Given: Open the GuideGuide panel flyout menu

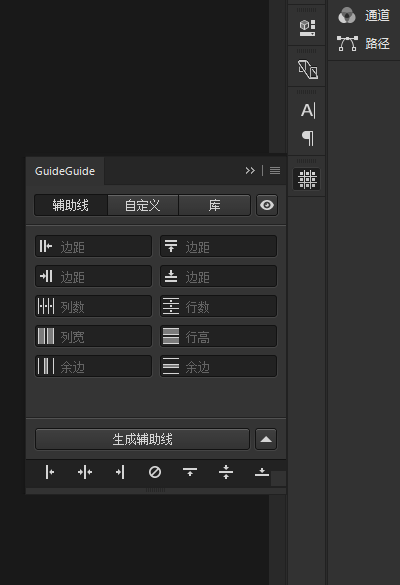Looking at the screenshot, I should (x=275, y=171).
